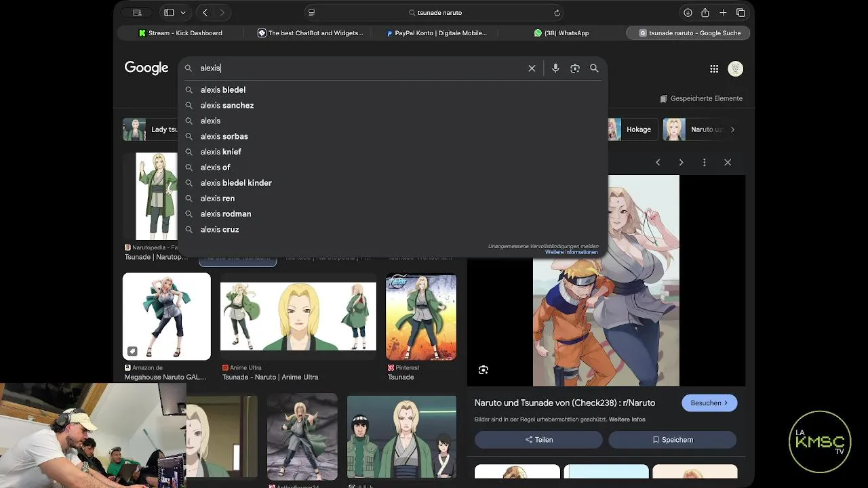
Task: Select suggestion alexis ren
Action: 393,199
